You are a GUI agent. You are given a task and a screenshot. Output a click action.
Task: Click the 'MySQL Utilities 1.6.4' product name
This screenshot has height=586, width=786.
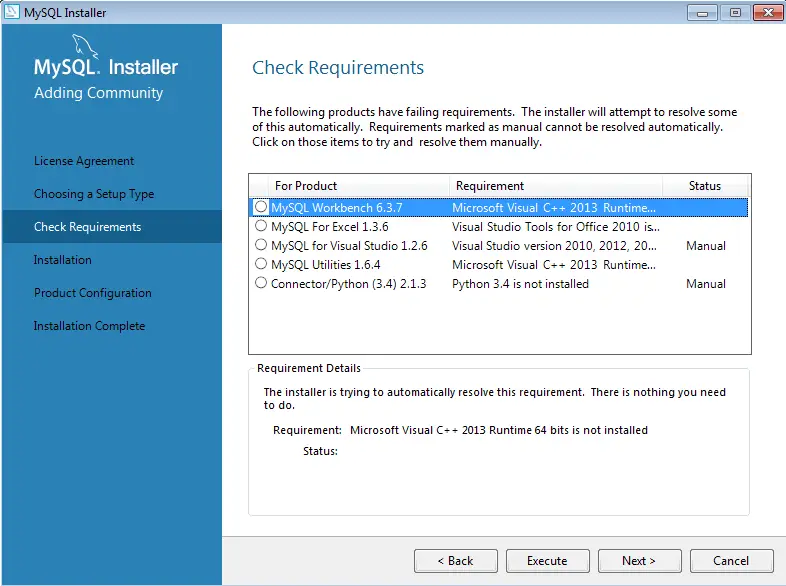[x=325, y=265]
